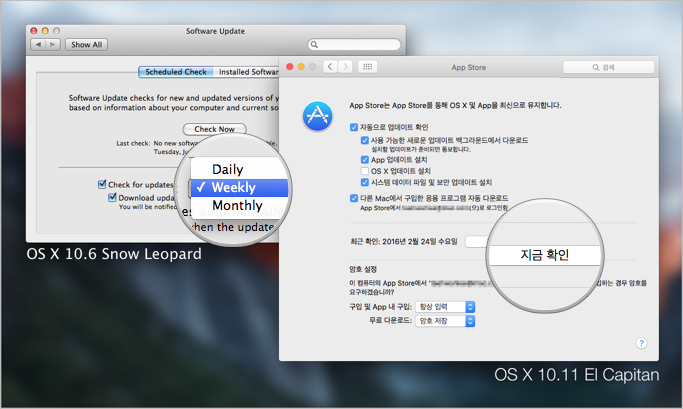The image size is (683, 409).
Task: Switch to the Scheduled Check tab
Action: coord(176,72)
